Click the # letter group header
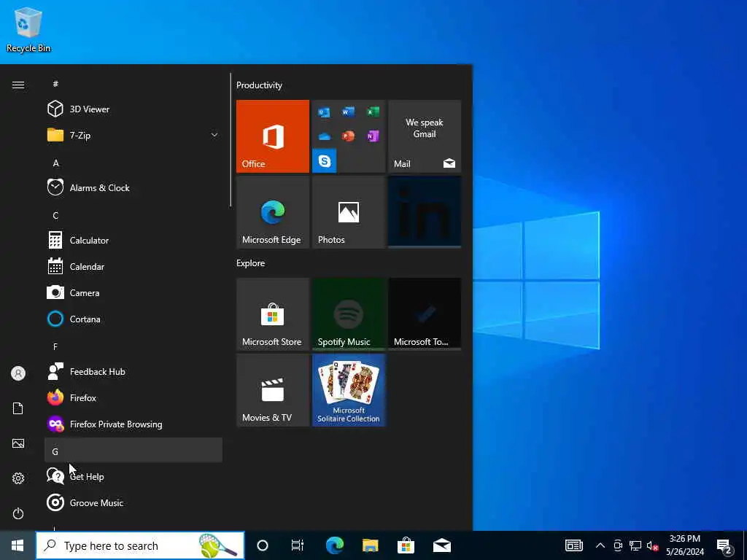The width and height of the screenshot is (747, 560). coord(133,84)
